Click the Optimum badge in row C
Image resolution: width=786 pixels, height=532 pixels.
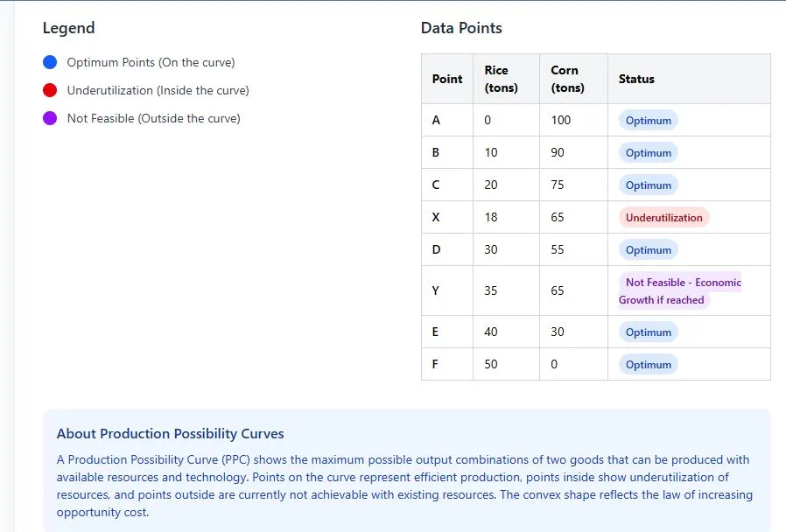coord(649,185)
